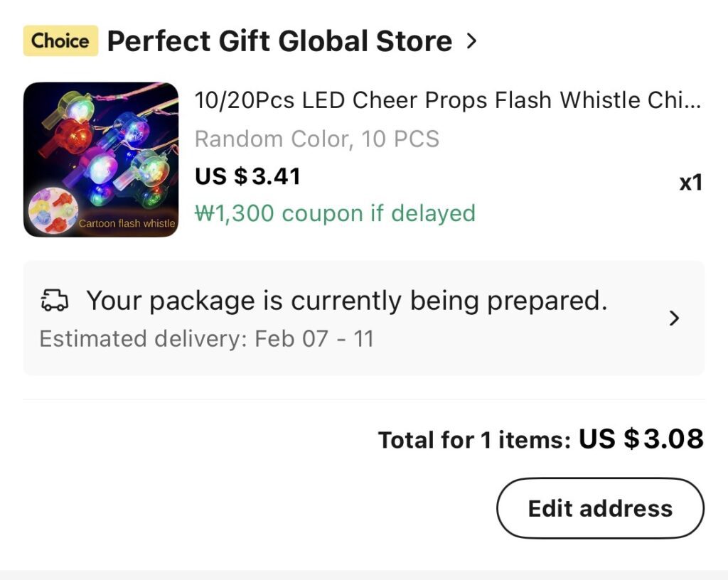This screenshot has height=580, width=728.
Task: Open the LED whistle product thumbnail
Action: (101, 159)
